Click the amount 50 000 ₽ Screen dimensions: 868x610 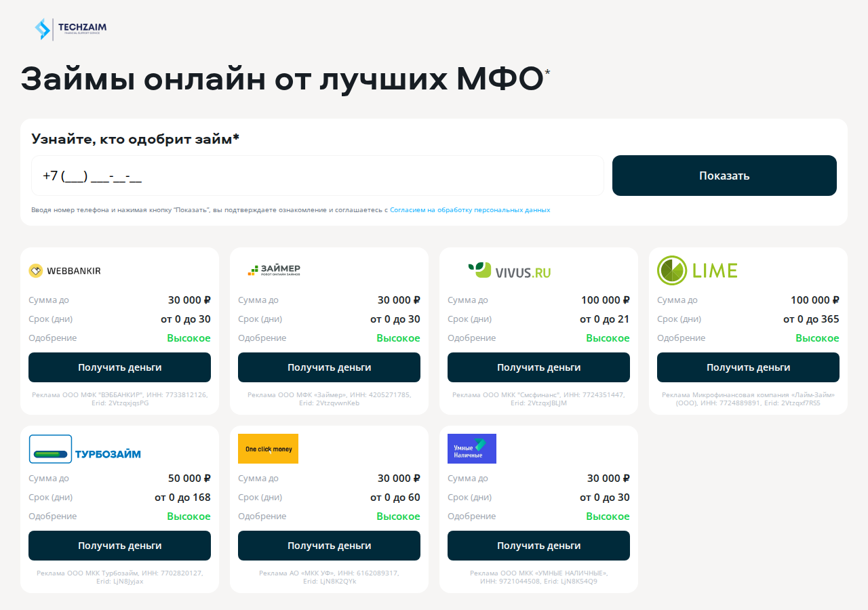pyautogui.click(x=189, y=479)
